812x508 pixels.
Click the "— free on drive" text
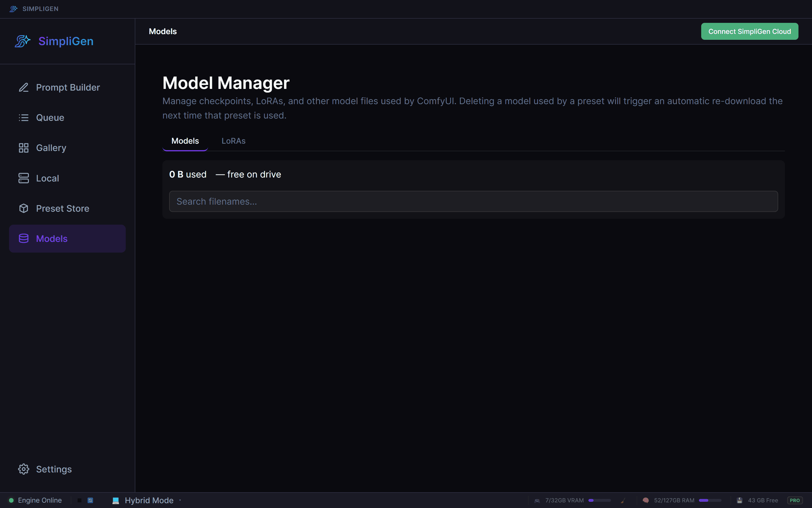248,174
